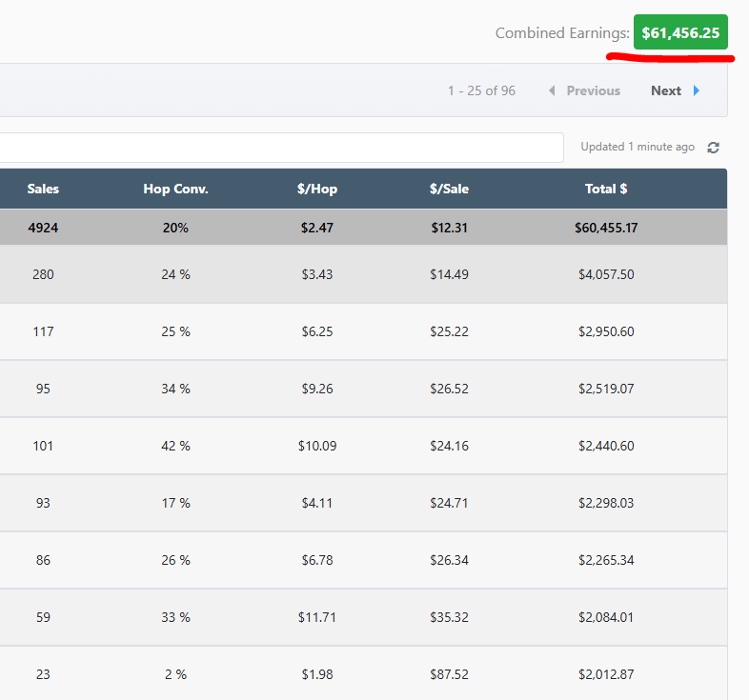Select the summary total $60,455.17

click(606, 228)
